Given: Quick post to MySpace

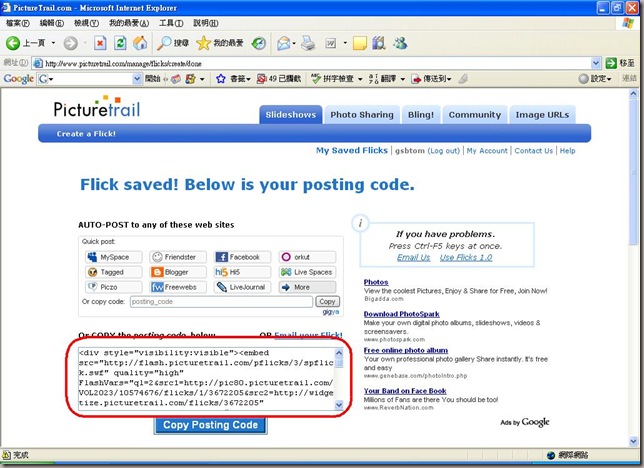Looking at the screenshot, I should pyautogui.click(x=114, y=257).
